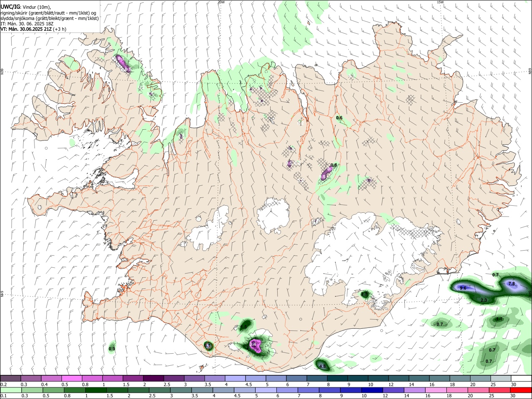532x399 pixels.
Task: Select bright red lower swatch labelled 30
Action: [520, 390]
